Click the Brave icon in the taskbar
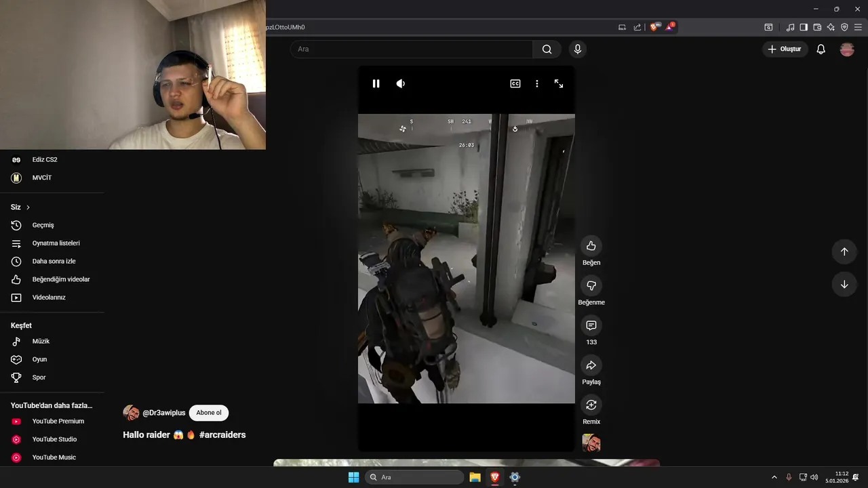Screen dimensions: 868x488 pyautogui.click(x=495, y=477)
